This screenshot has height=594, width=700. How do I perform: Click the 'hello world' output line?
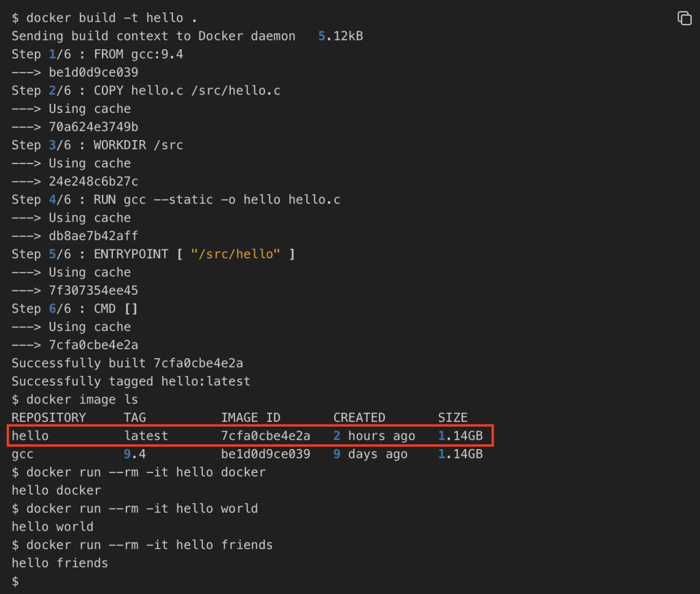point(53,526)
